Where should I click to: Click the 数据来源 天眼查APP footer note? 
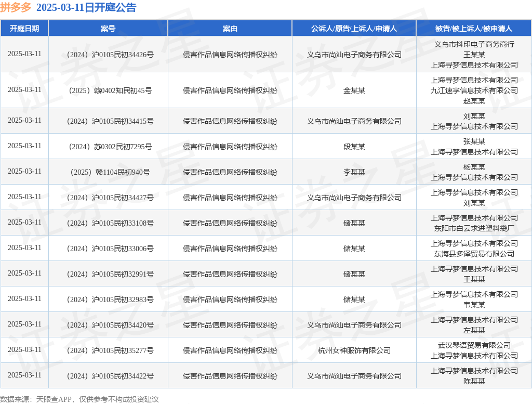point(79,399)
